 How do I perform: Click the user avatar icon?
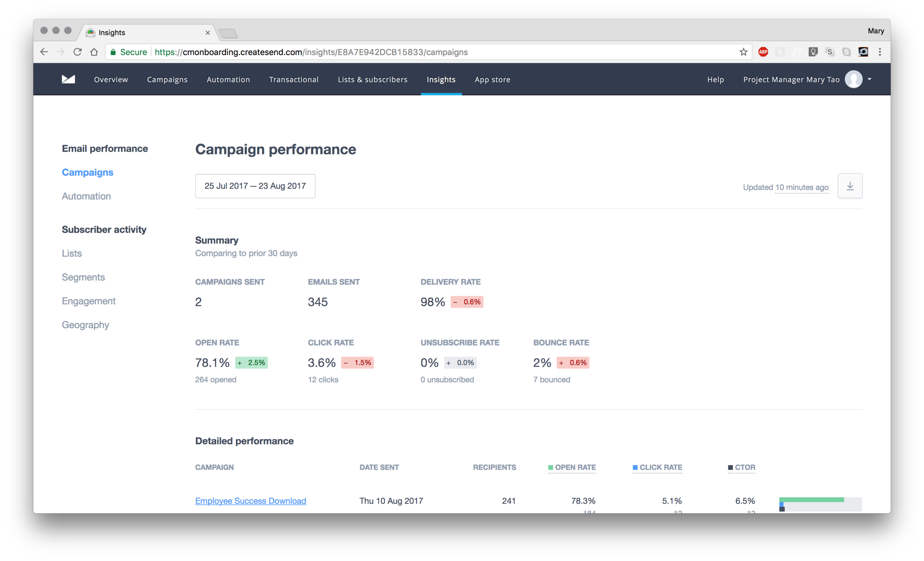tap(853, 79)
